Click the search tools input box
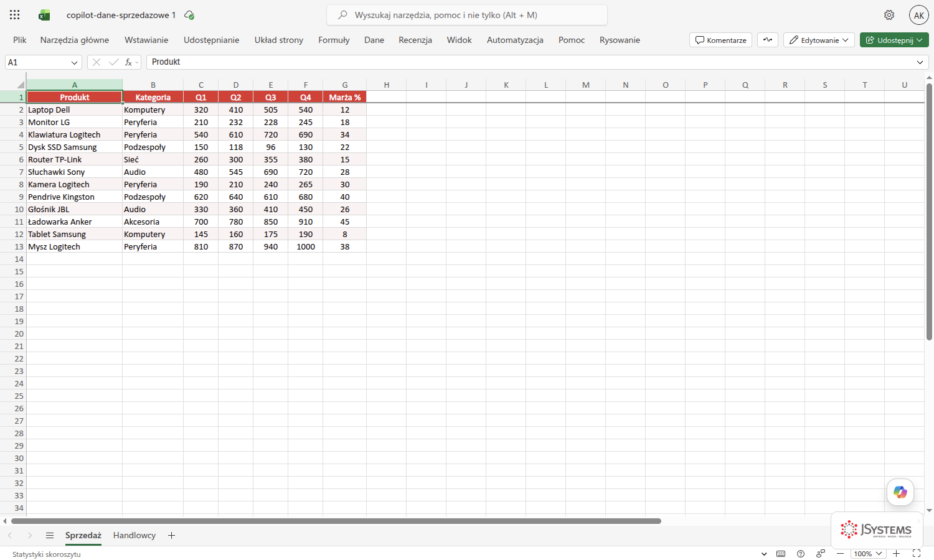Viewport: 934px width, 560px height. coord(467,15)
